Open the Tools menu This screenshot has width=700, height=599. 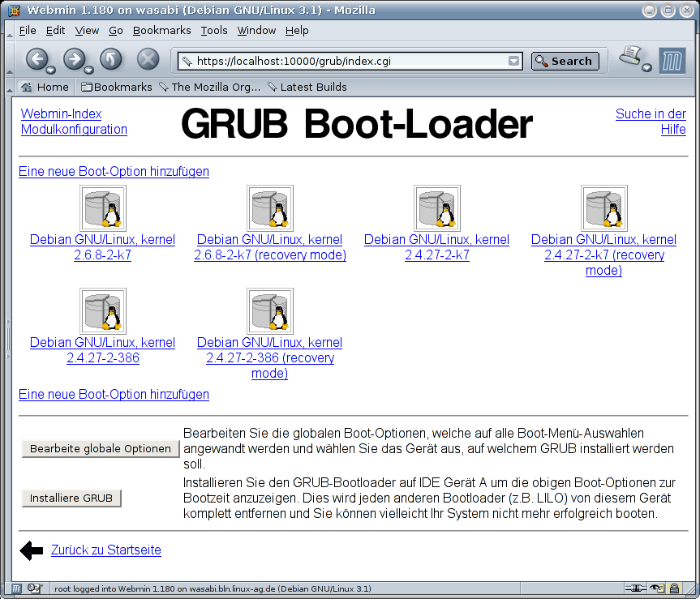coord(214,30)
